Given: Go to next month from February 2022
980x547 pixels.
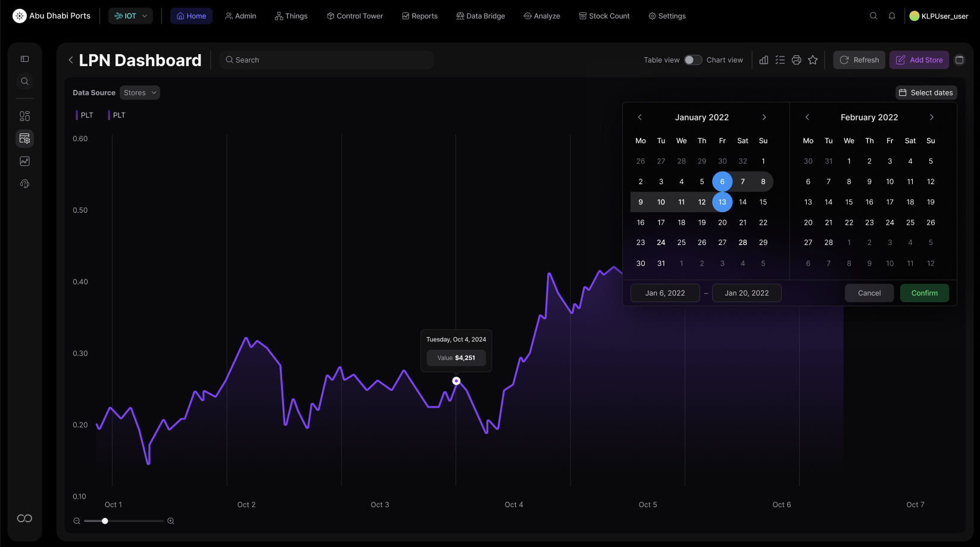Looking at the screenshot, I should 932,117.
